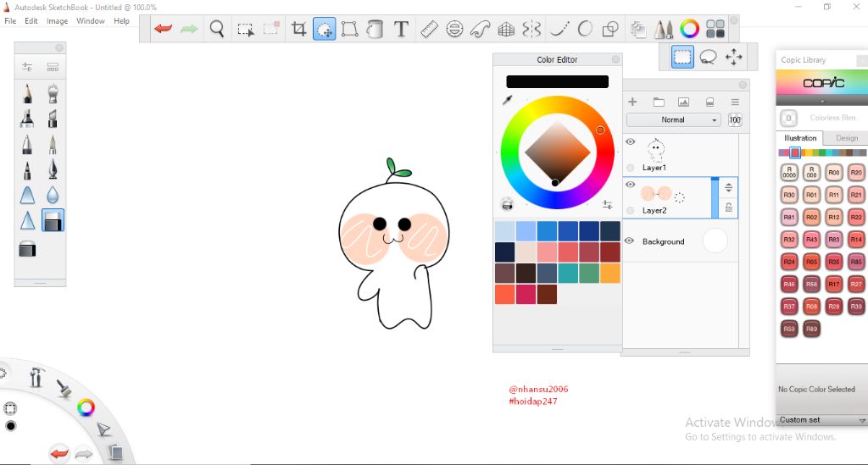
Task: Collapse the Copic logo panel arrow
Action: [x=822, y=101]
